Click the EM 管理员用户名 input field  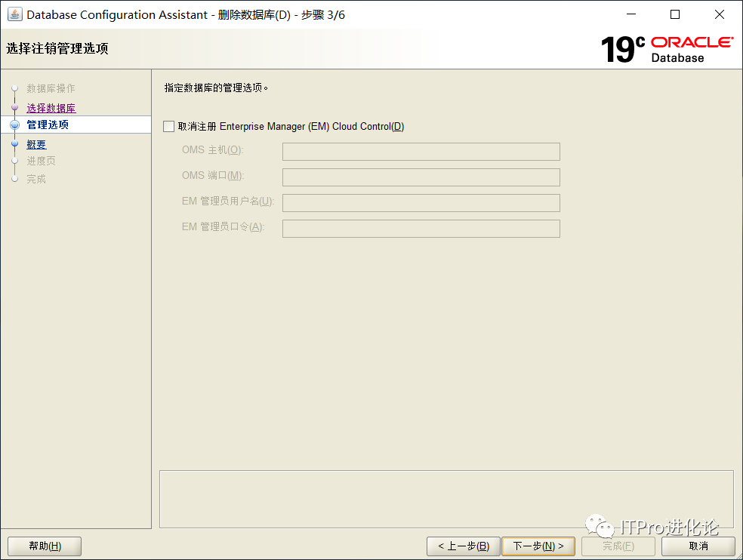[421, 203]
